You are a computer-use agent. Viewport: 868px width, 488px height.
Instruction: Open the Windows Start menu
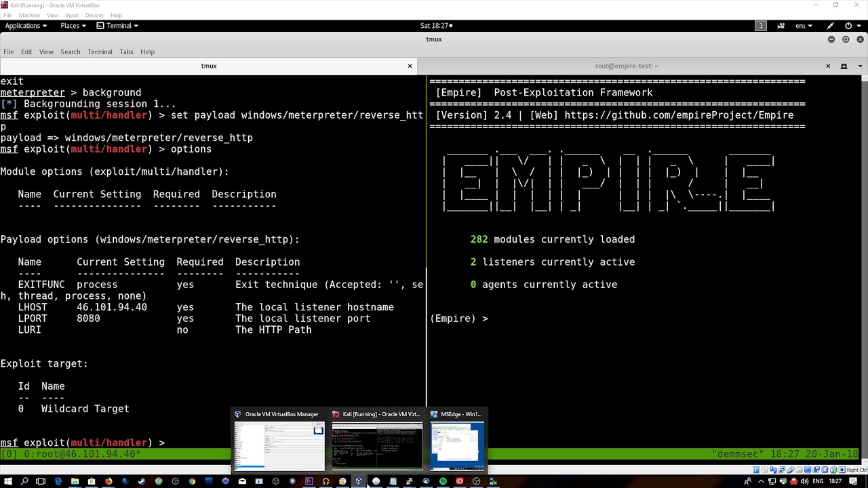coord(7,481)
